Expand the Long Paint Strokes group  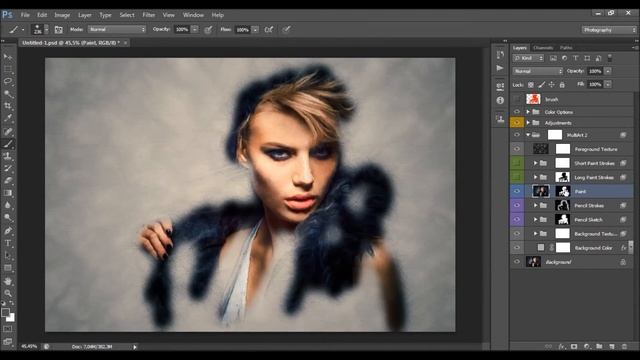click(536, 177)
